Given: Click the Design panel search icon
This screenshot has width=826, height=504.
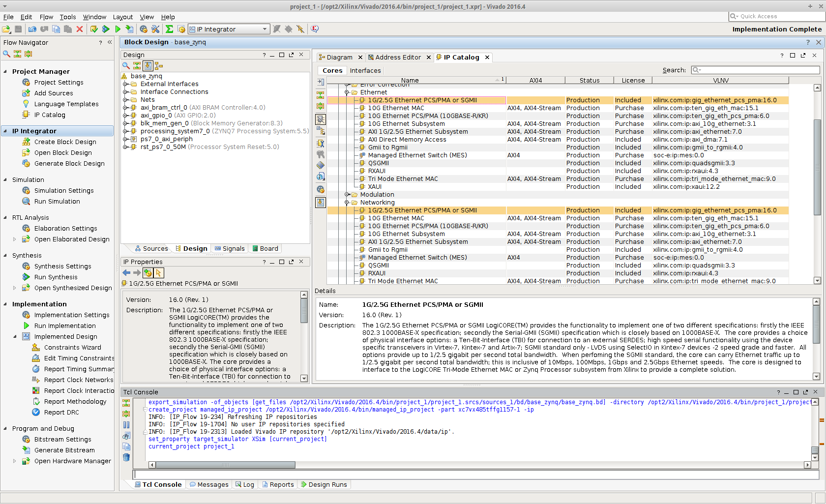Looking at the screenshot, I should tap(126, 65).
